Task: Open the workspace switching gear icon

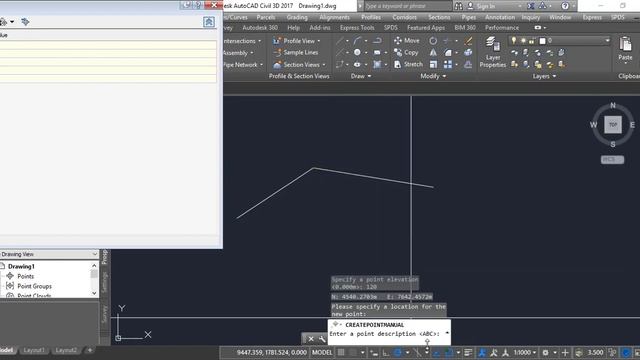Action: tap(545, 352)
